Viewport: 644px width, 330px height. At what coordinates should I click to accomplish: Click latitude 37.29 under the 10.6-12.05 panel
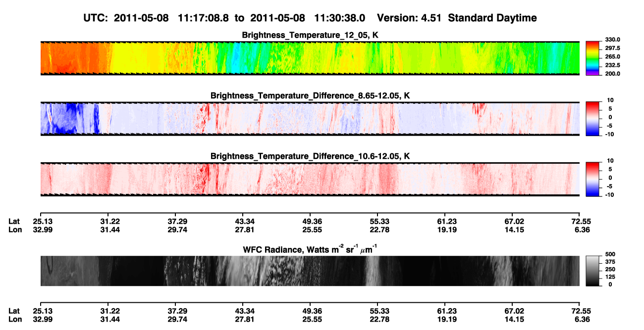[x=175, y=222]
